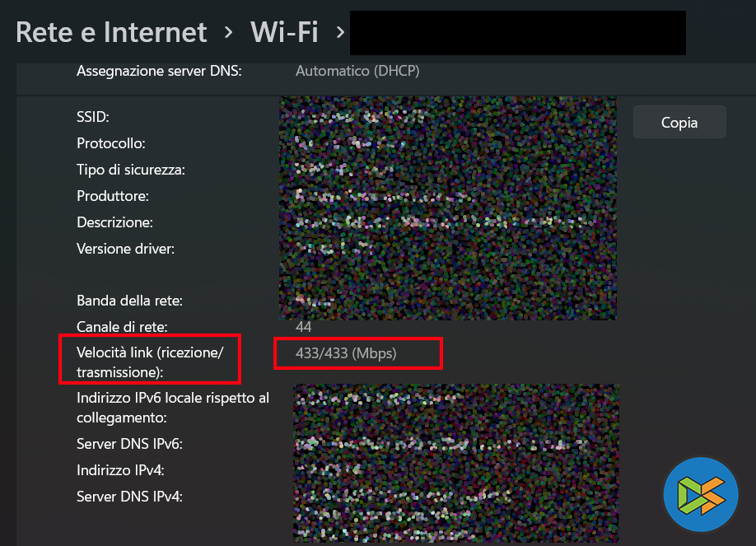Select the 433/433 (Mbps) speed value
This screenshot has height=546, width=756.
pyautogui.click(x=346, y=353)
